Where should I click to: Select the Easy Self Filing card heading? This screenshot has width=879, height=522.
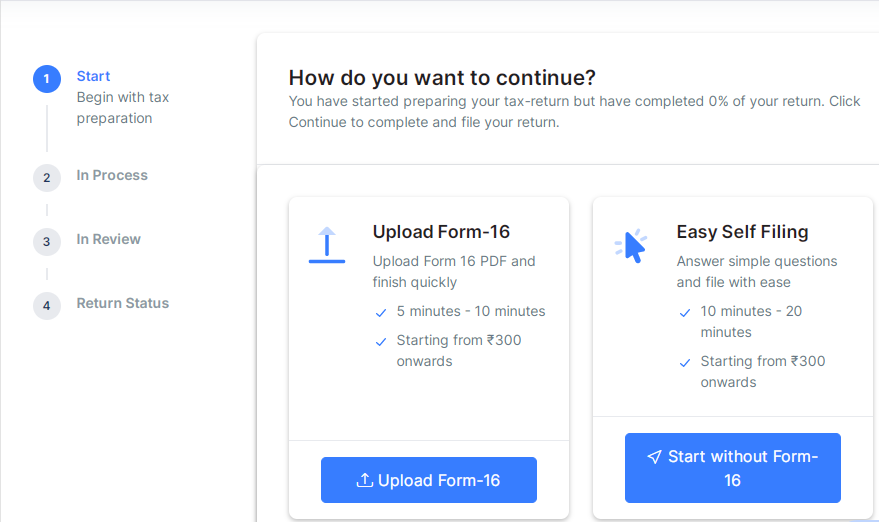tap(742, 232)
